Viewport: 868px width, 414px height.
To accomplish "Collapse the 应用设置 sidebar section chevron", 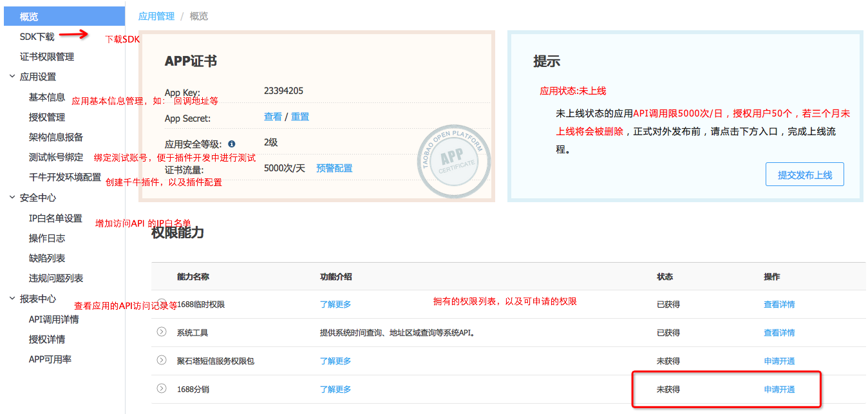I will click(12, 77).
